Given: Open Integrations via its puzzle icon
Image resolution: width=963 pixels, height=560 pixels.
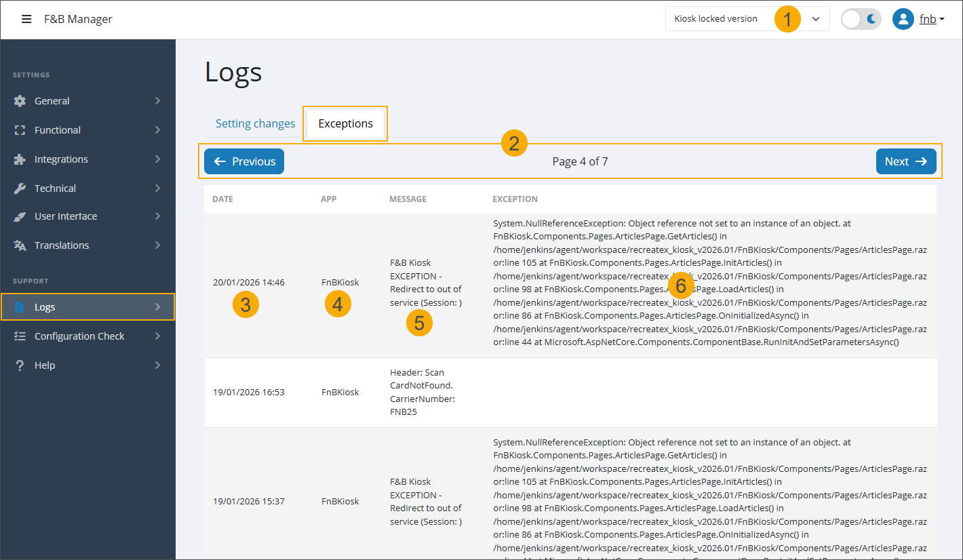Looking at the screenshot, I should point(20,159).
